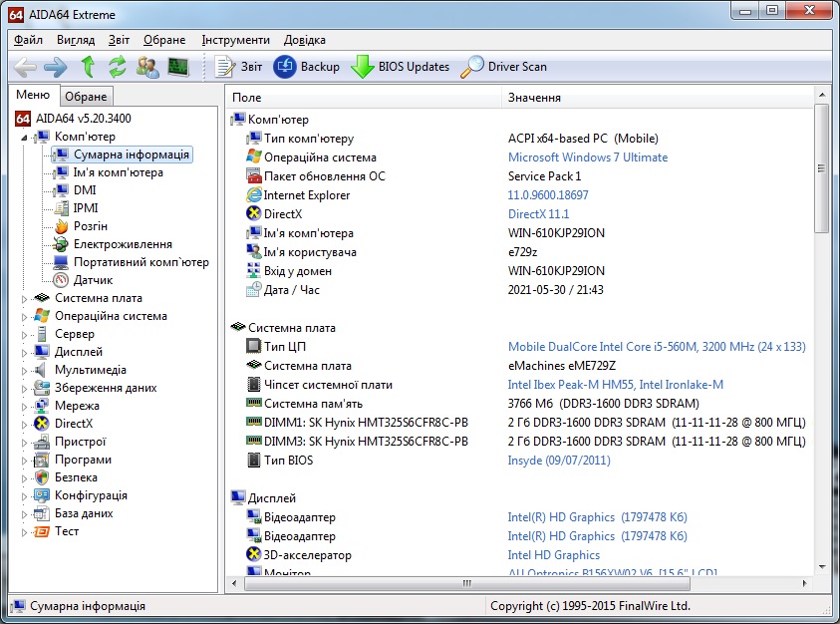Generate report with Звіт toolbar button

point(238,67)
